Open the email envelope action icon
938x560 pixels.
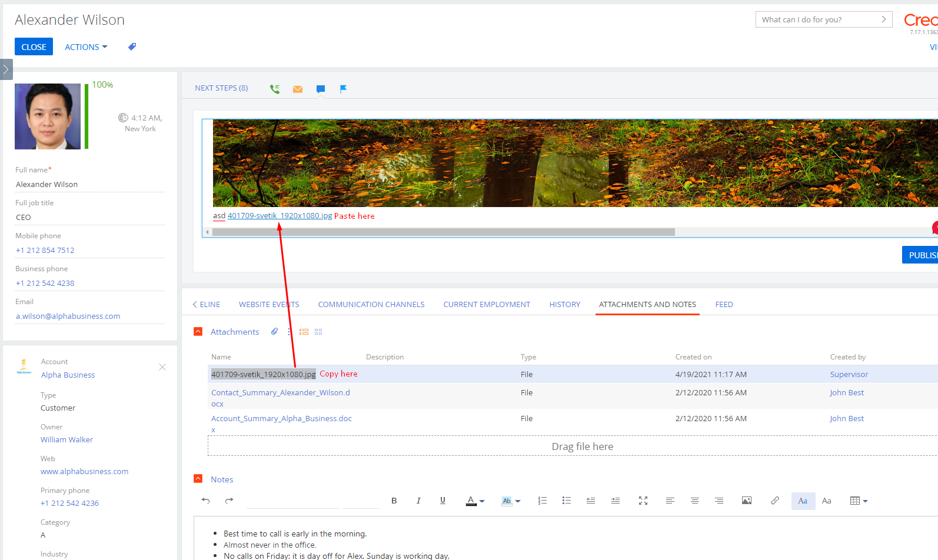point(298,89)
